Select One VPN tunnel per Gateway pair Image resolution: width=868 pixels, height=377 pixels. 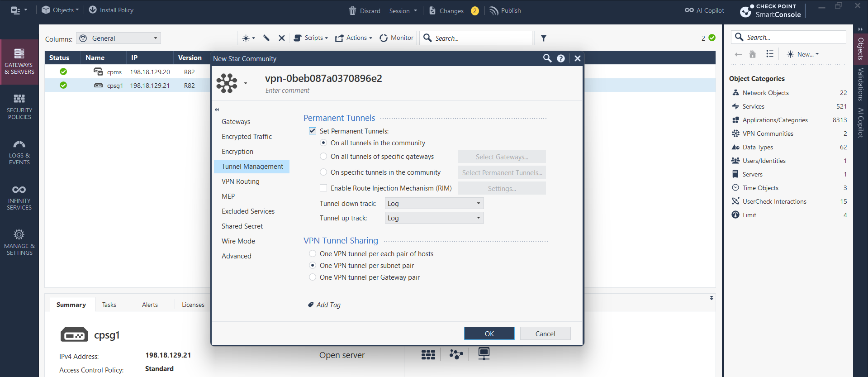coord(313,277)
